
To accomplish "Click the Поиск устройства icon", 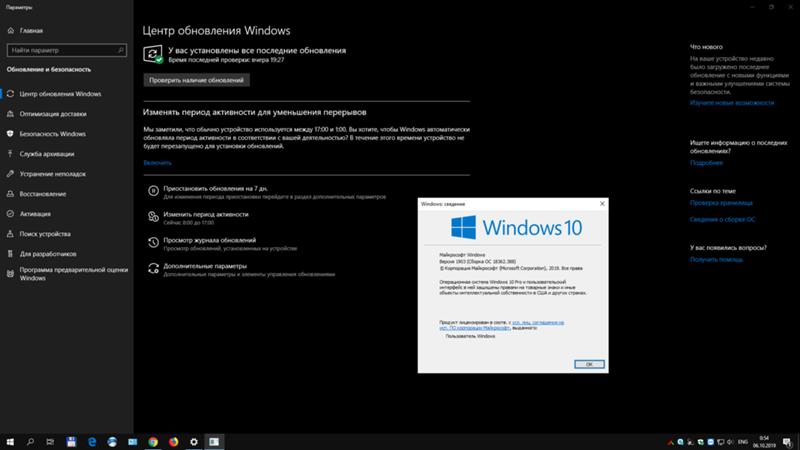I will 10,234.
